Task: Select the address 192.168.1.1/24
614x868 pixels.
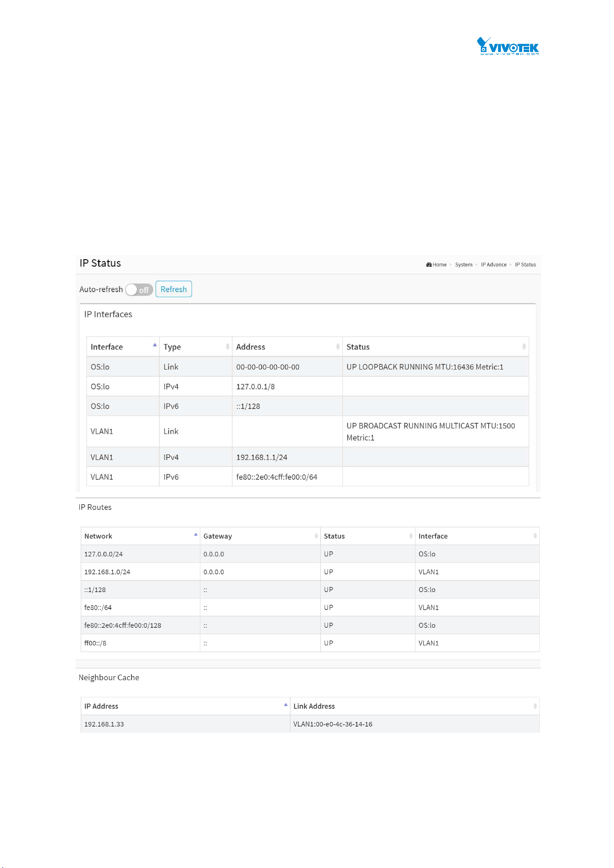Action: [x=262, y=457]
